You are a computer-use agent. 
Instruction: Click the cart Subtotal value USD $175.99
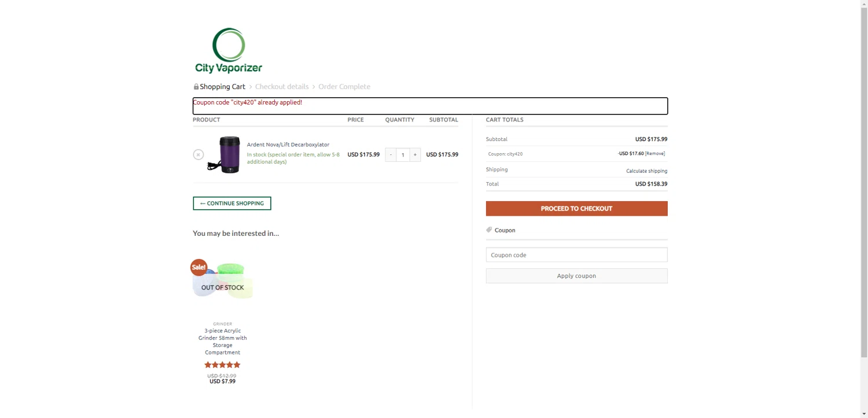[x=651, y=139]
